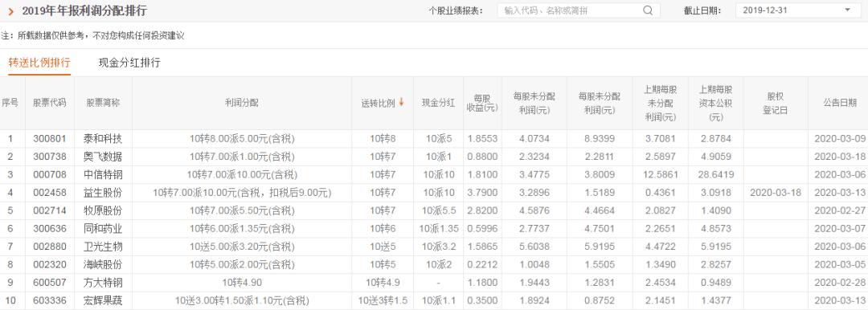Image resolution: width=868 pixels, height=310 pixels.
Task: Click announcement date 2020-03-09
Action: [x=840, y=139]
